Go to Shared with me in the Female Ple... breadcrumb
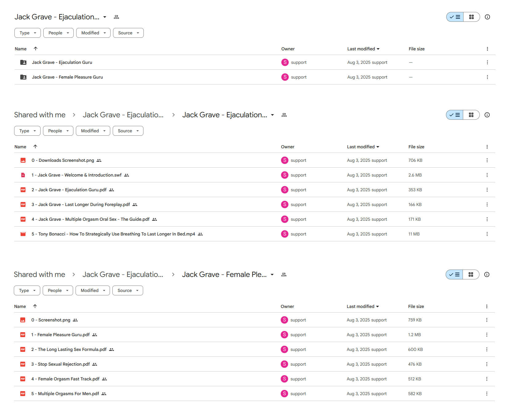 pyautogui.click(x=40, y=274)
